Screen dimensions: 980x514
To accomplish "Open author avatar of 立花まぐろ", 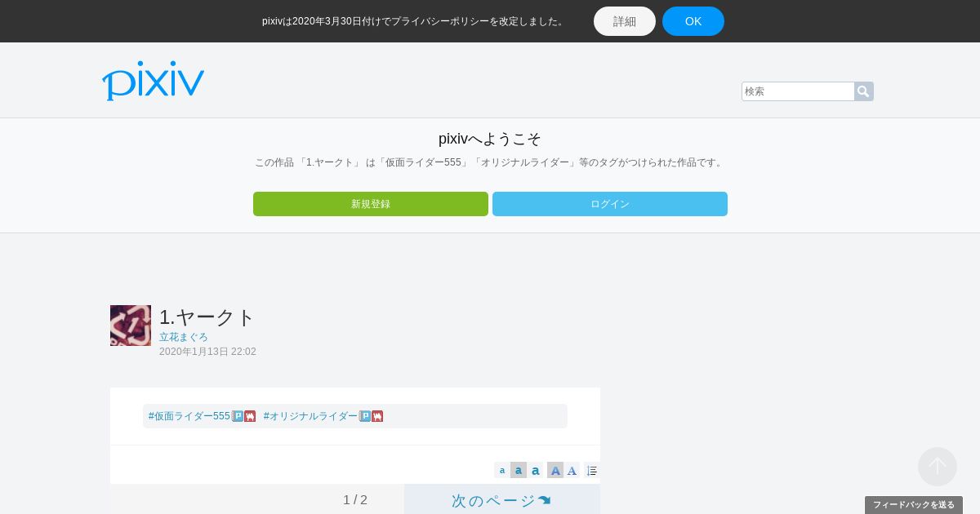I will pos(131,326).
